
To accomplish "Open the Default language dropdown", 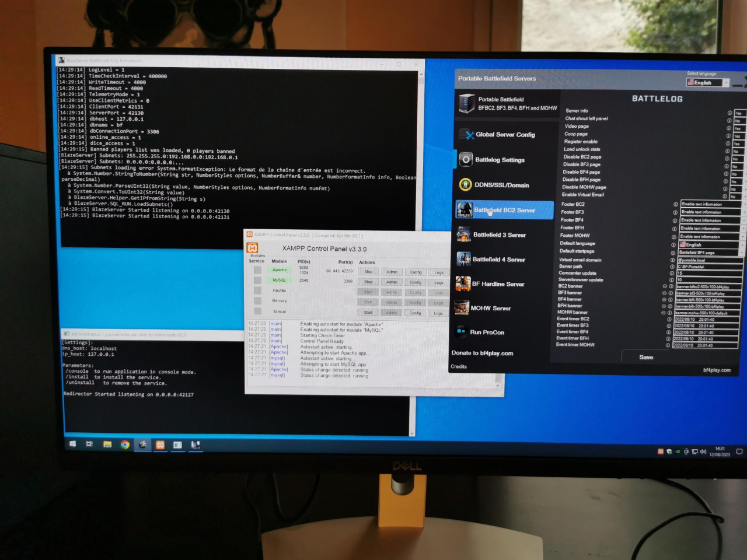I will (x=712, y=245).
